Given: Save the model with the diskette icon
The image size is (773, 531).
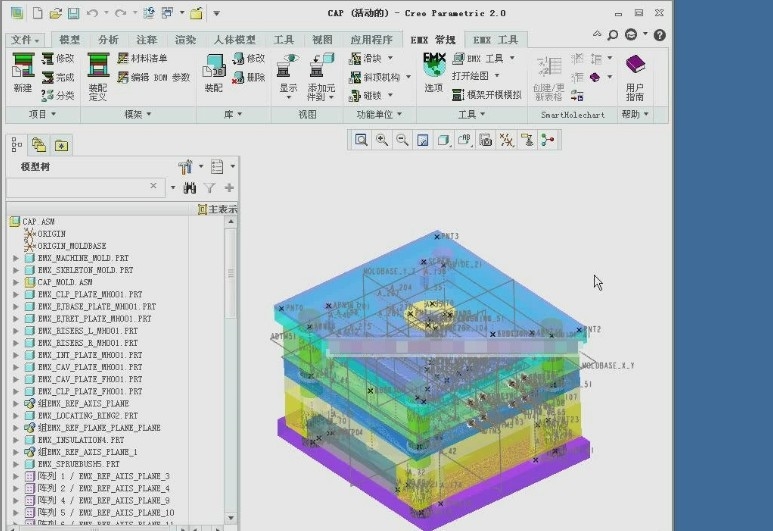Looking at the screenshot, I should (x=73, y=13).
